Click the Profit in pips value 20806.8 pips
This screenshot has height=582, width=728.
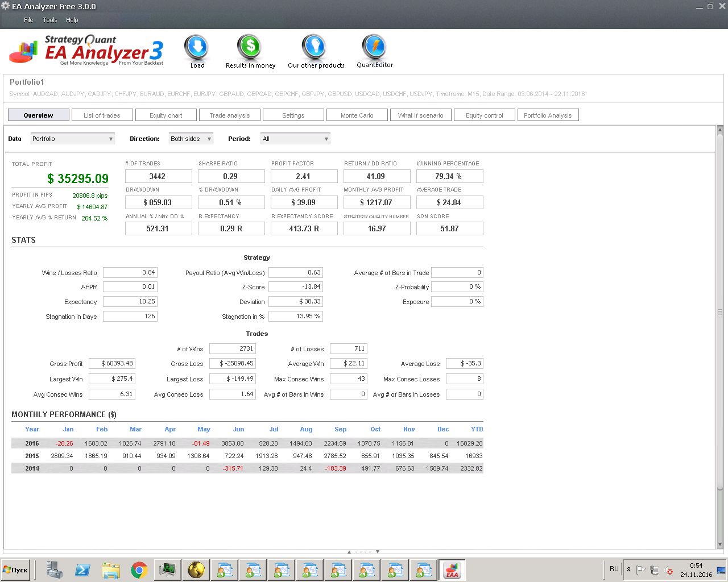pyautogui.click(x=90, y=196)
